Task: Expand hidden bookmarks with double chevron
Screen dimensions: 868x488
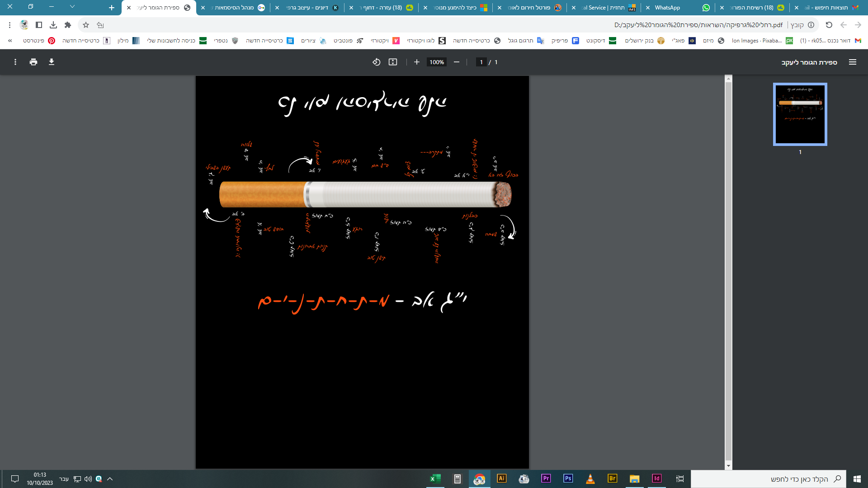Action: (10, 41)
